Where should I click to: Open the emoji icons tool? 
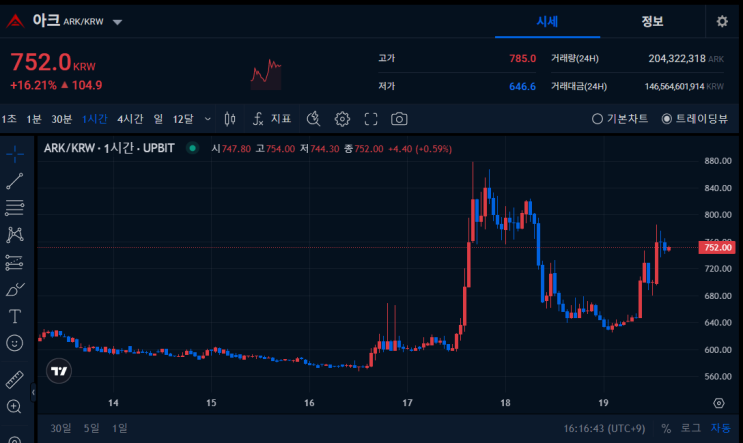coord(15,343)
